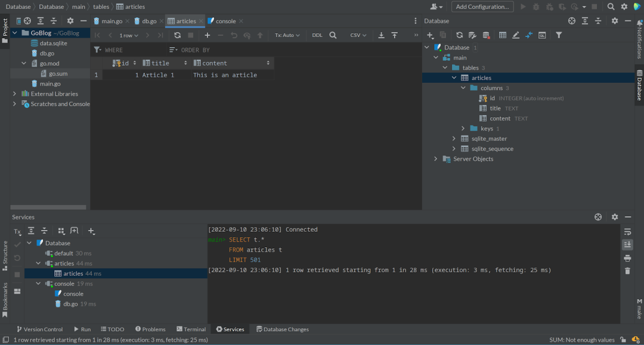Add a new row to articles

click(x=208, y=35)
